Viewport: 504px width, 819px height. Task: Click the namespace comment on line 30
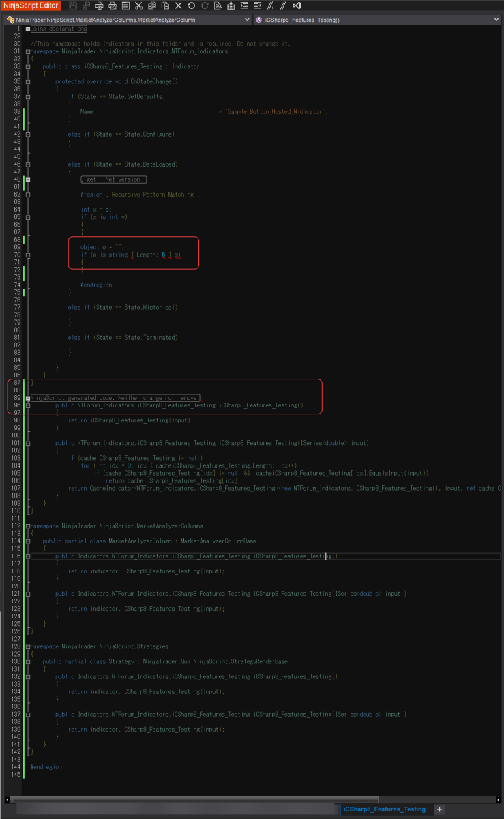click(x=161, y=44)
